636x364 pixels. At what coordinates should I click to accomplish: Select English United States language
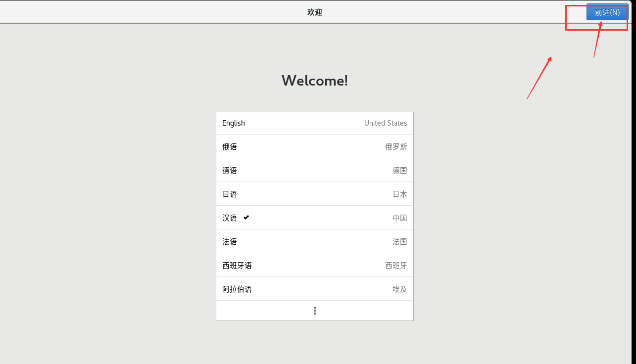[315, 123]
